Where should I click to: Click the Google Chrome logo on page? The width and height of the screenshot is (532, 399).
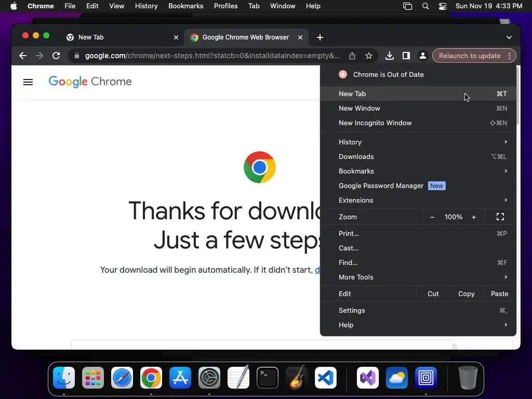pyautogui.click(x=90, y=82)
